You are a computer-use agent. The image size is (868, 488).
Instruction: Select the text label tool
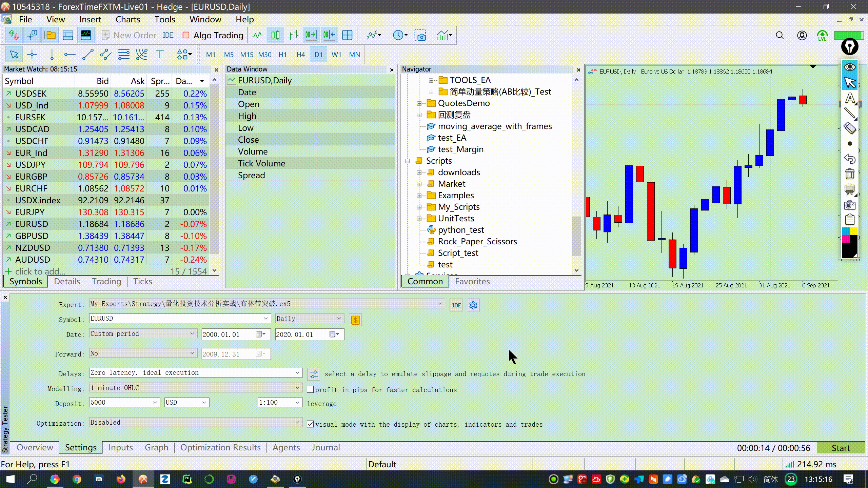click(x=160, y=55)
